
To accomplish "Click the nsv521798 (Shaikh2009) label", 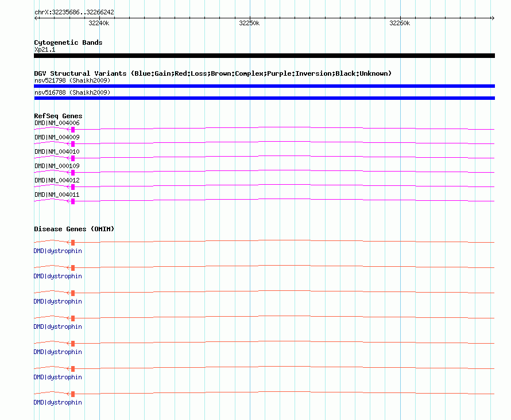I will [72, 80].
